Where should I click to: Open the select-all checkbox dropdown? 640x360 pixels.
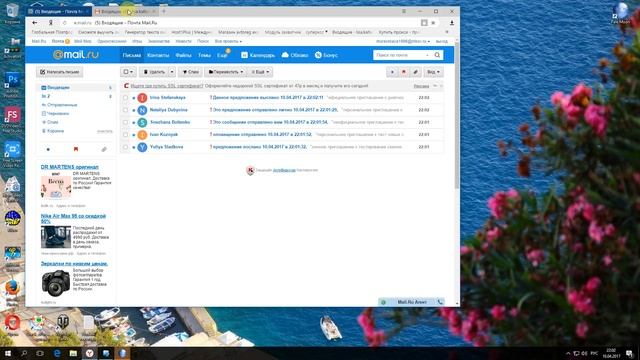[x=128, y=72]
